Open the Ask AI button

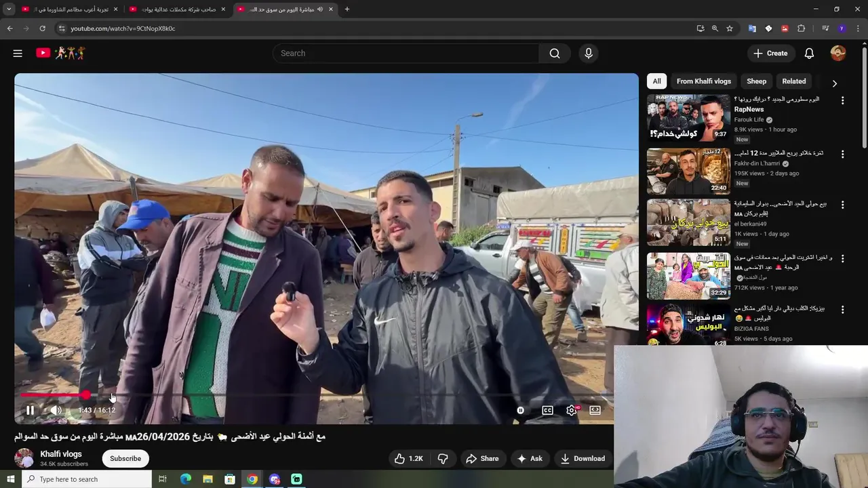(x=530, y=459)
